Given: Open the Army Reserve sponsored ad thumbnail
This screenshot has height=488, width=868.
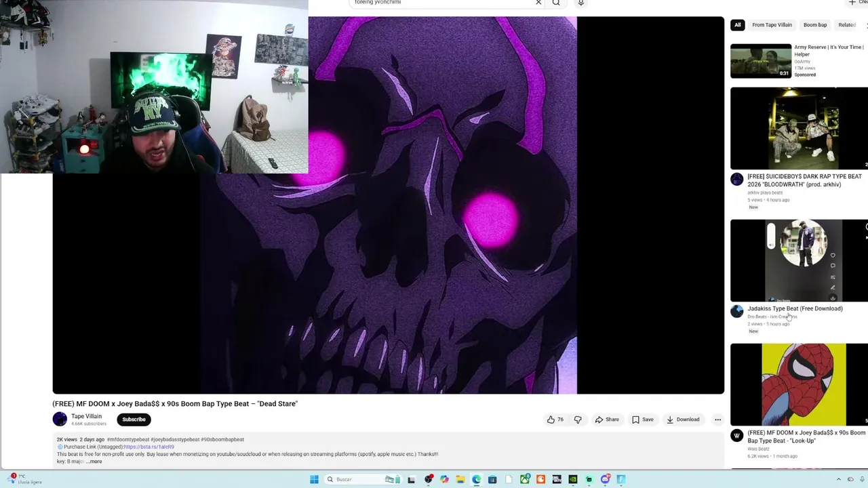Looking at the screenshot, I should click(761, 61).
